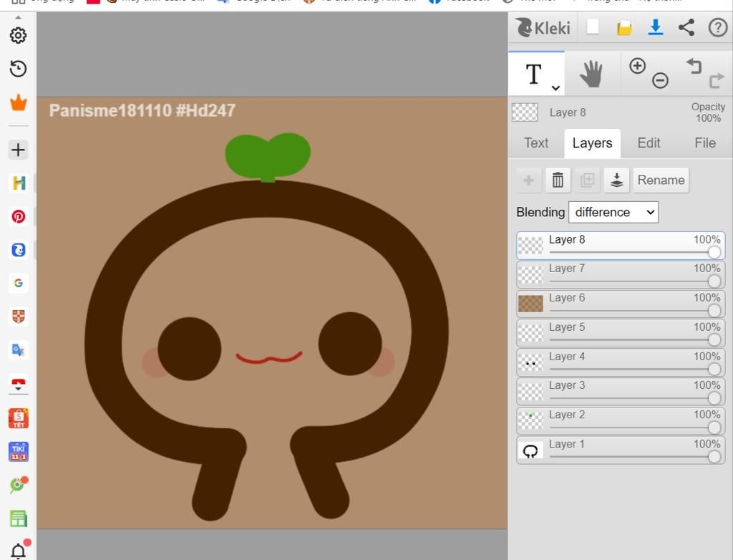Open the yellow-teal H sidebar shortcut
The image size is (733, 560).
(18, 183)
